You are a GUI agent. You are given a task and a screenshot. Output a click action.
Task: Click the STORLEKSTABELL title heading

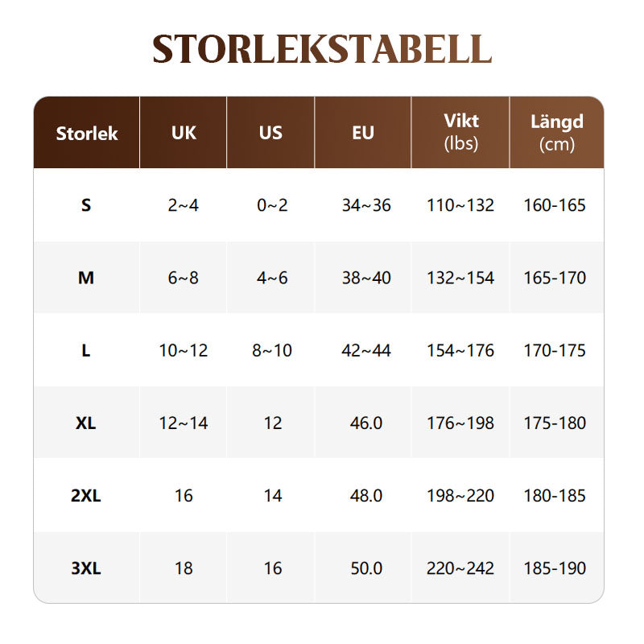pyautogui.click(x=322, y=49)
